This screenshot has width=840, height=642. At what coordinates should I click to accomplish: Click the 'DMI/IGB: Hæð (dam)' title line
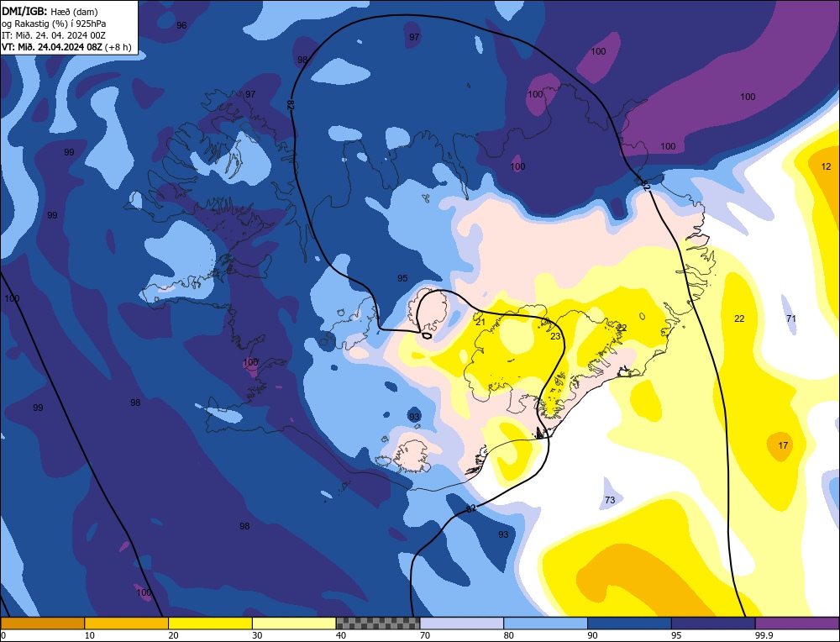click(x=50, y=11)
